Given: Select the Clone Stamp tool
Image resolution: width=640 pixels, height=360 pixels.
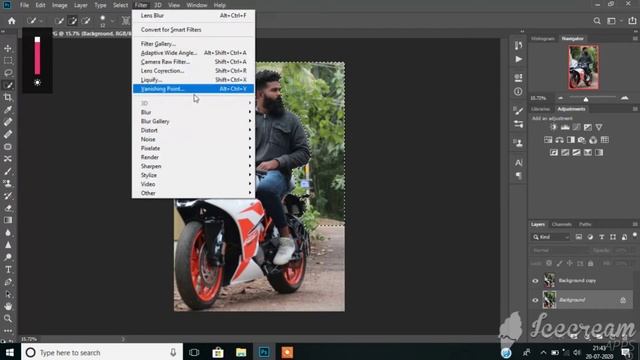Looking at the screenshot, I should click(8, 183).
